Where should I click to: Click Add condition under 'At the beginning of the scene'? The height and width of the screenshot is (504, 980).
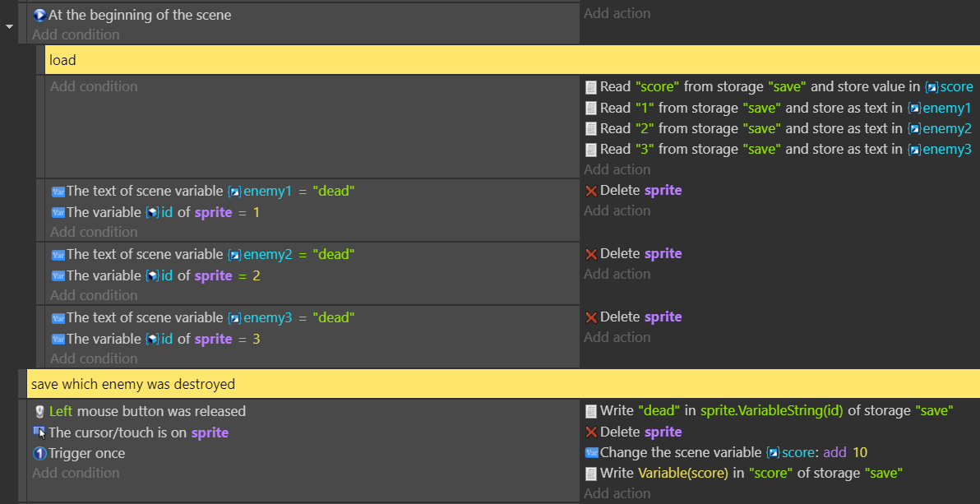tap(76, 35)
